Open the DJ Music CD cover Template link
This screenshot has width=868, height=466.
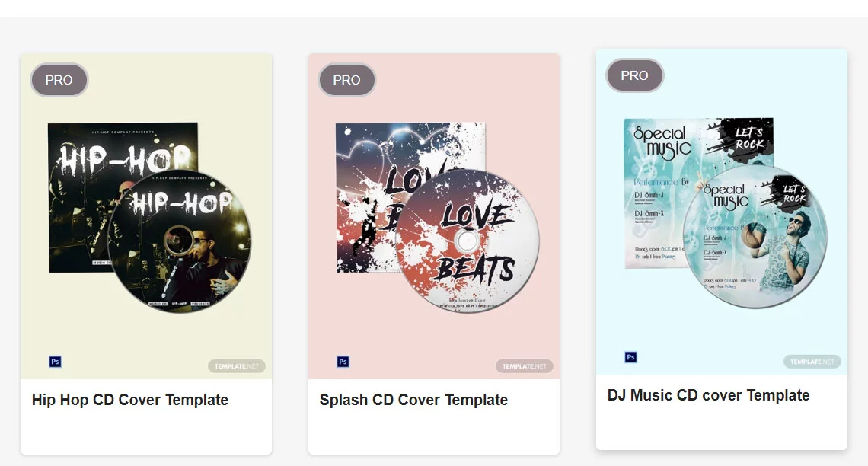(x=708, y=395)
